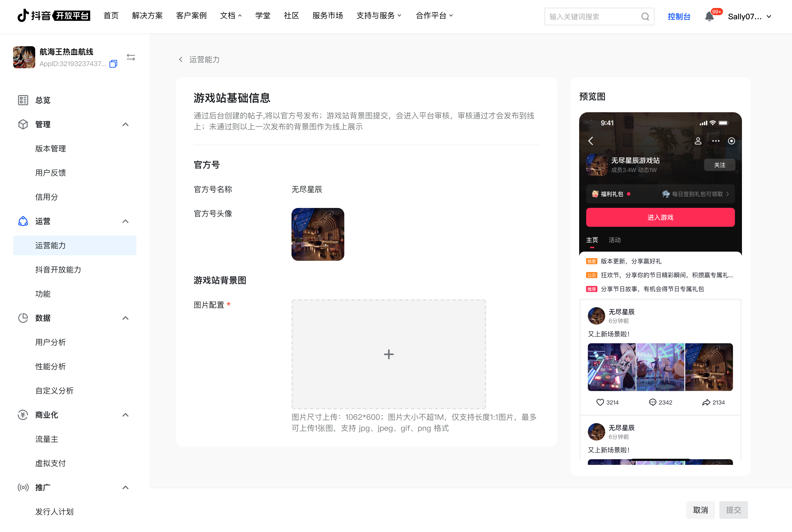Click the 进入游戏 button in preview
Screen dimensions: 792x532
(660, 217)
